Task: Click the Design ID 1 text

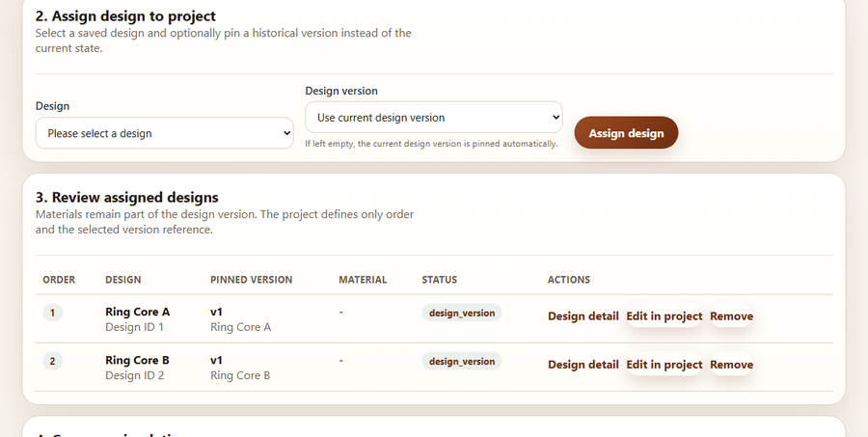Action: pos(134,327)
